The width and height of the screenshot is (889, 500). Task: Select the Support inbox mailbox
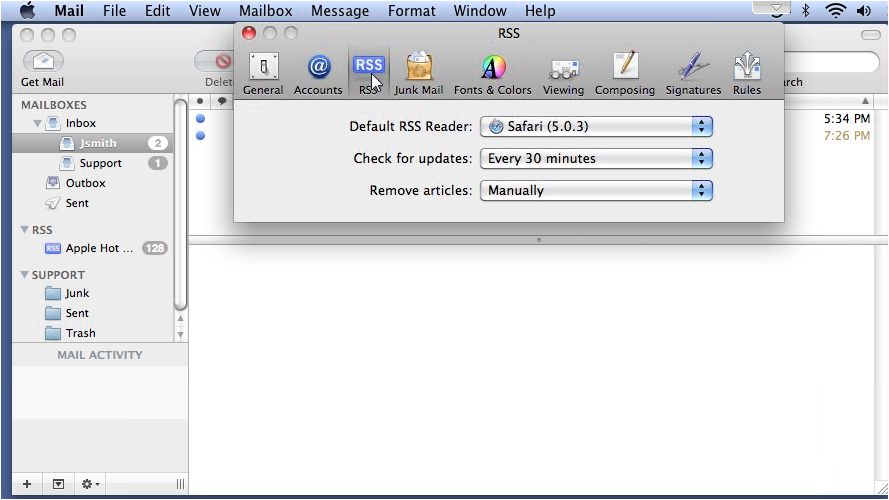93,163
